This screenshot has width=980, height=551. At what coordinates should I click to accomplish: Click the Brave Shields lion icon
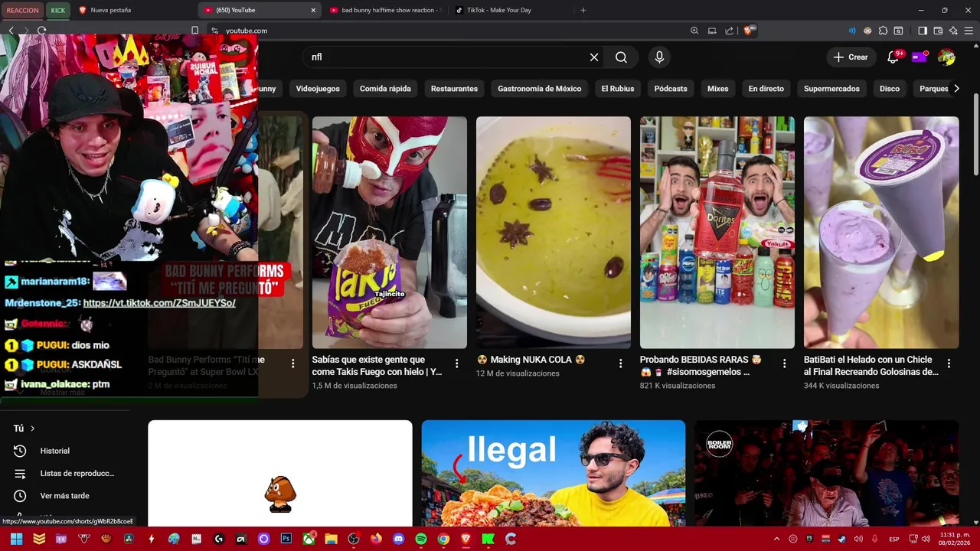click(x=748, y=31)
